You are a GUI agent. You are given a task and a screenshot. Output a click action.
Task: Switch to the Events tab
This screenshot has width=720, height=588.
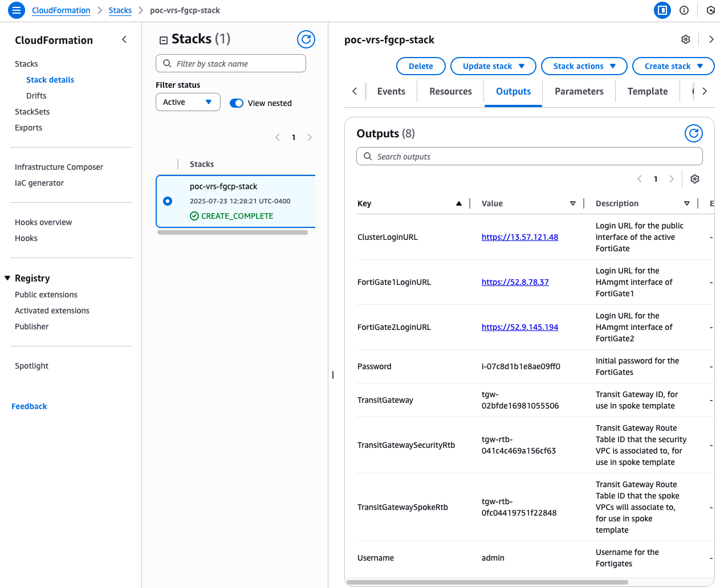[x=391, y=91]
